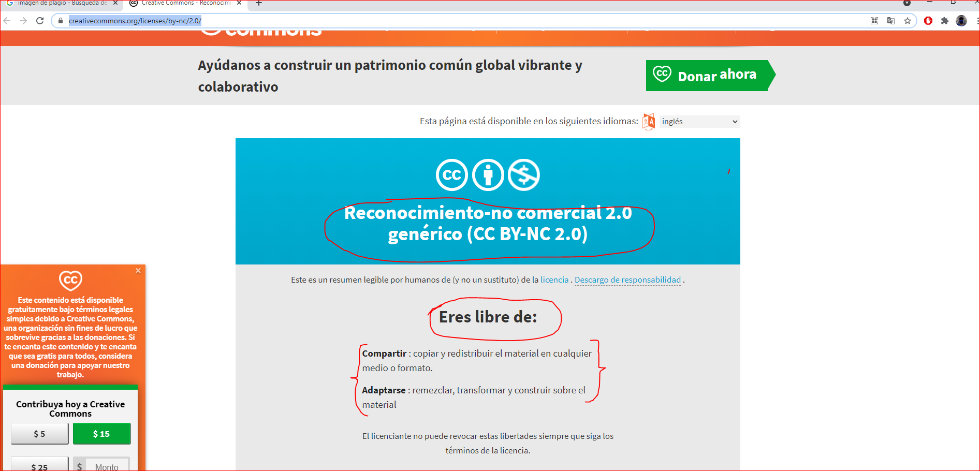This screenshot has height=471, width=980.
Task: Close the orange donation popup
Action: (x=138, y=271)
